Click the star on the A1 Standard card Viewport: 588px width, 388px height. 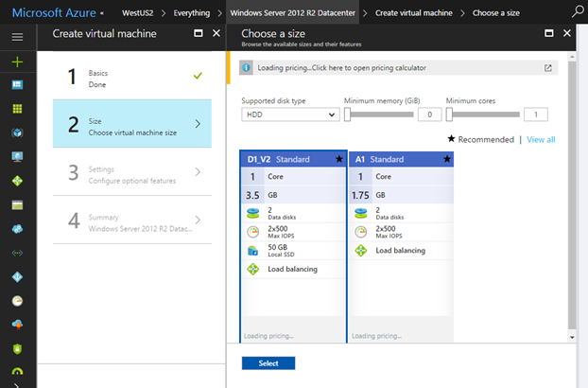pos(446,160)
